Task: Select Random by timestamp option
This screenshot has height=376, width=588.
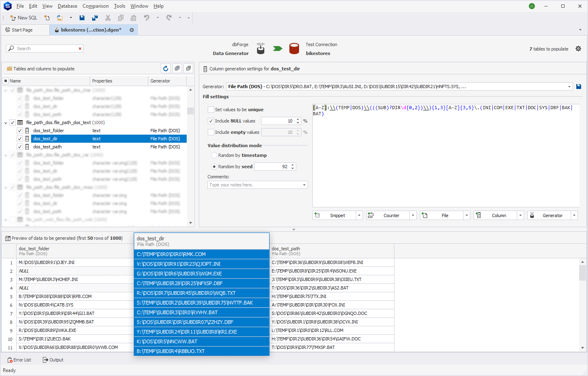Action: [214, 155]
